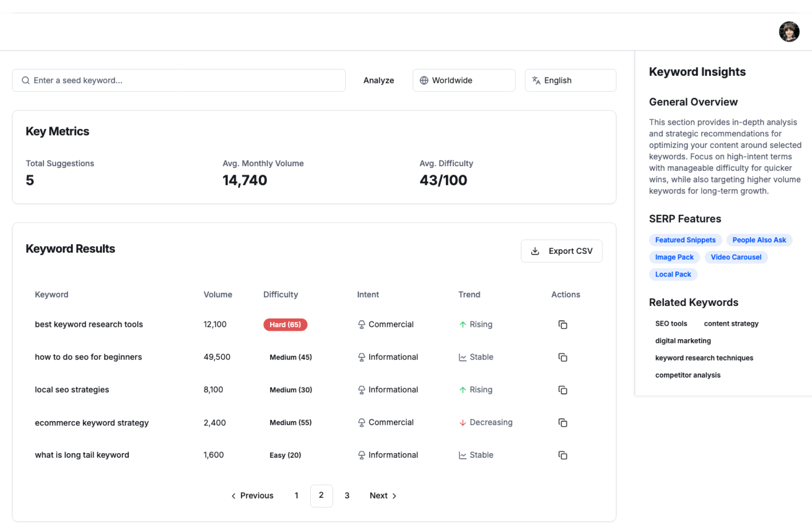Viewport: 812px width, 528px height.
Task: Select pagination page 3
Action: coord(347,495)
